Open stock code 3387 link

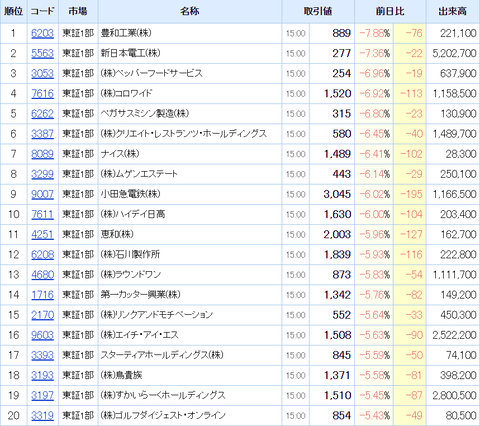pyautogui.click(x=42, y=134)
